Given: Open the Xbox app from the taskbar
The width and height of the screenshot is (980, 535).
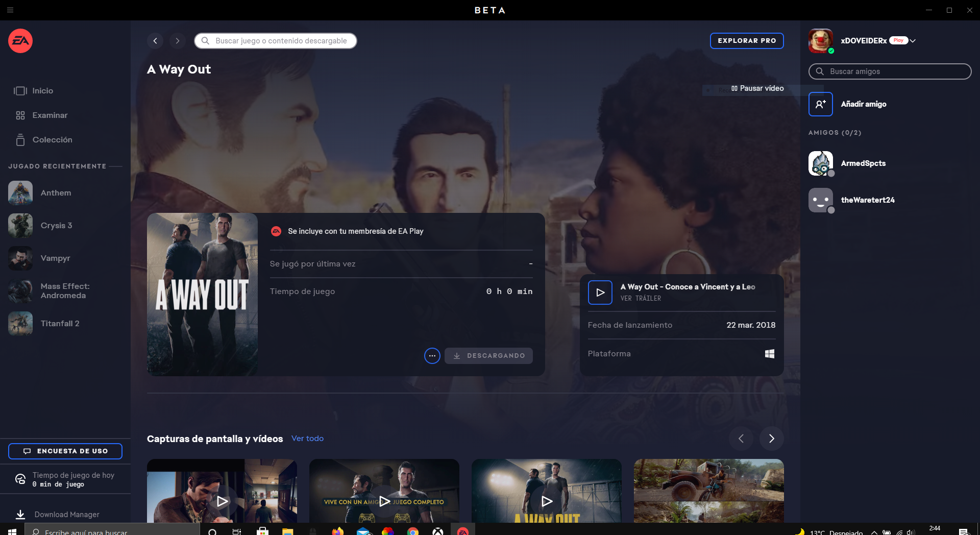Looking at the screenshot, I should pos(438,531).
